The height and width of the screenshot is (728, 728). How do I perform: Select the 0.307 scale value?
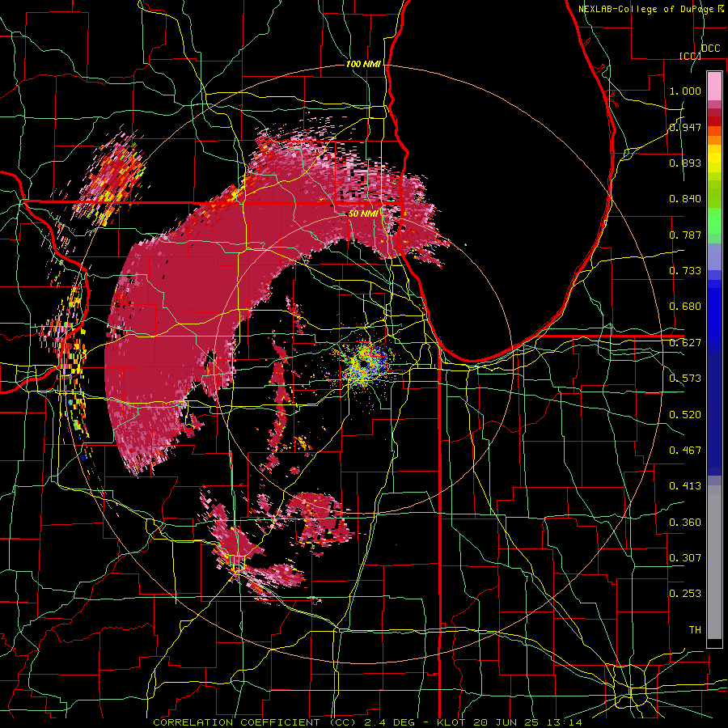coord(685,558)
